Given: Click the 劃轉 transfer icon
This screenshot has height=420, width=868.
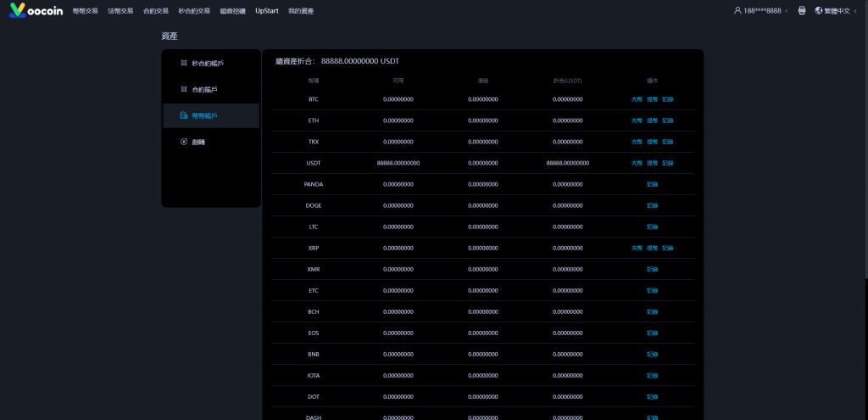Looking at the screenshot, I should 183,142.
